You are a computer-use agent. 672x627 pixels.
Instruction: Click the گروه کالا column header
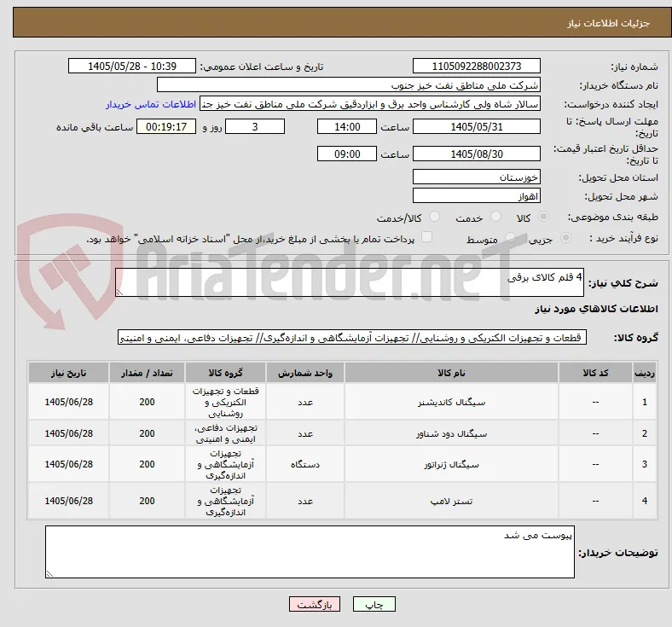pos(225,373)
